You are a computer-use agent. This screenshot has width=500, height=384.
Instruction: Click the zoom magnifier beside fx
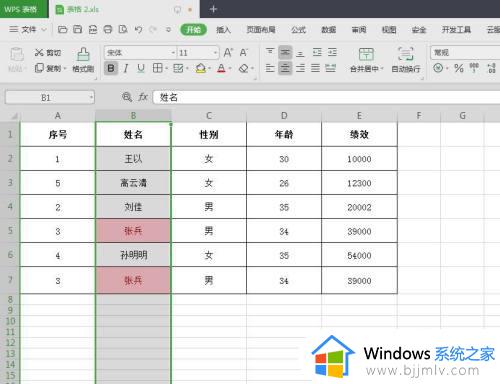tap(127, 97)
